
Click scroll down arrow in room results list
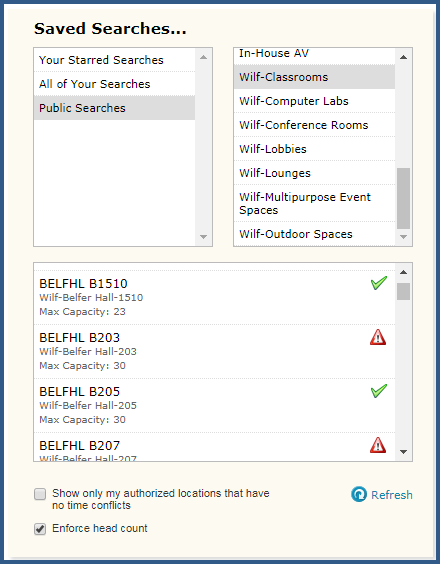click(404, 452)
